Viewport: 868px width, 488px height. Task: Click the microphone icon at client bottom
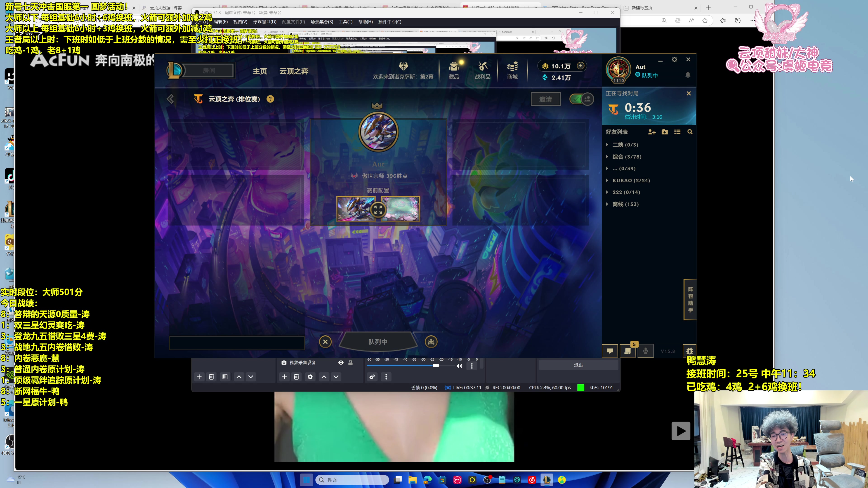coord(646,351)
